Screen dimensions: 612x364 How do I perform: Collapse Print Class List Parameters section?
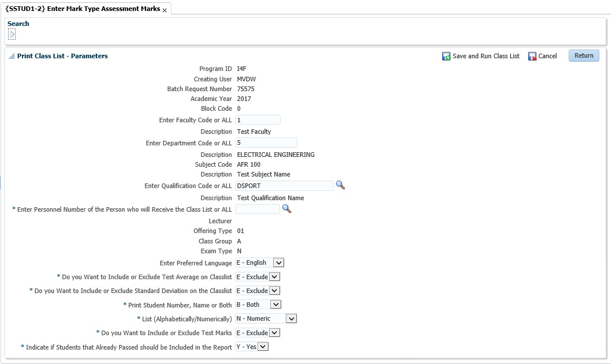click(12, 57)
